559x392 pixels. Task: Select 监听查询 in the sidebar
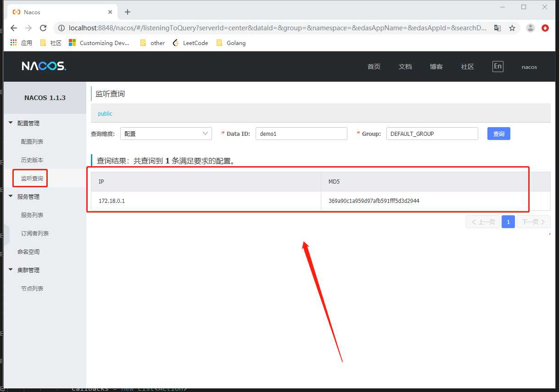pyautogui.click(x=32, y=178)
